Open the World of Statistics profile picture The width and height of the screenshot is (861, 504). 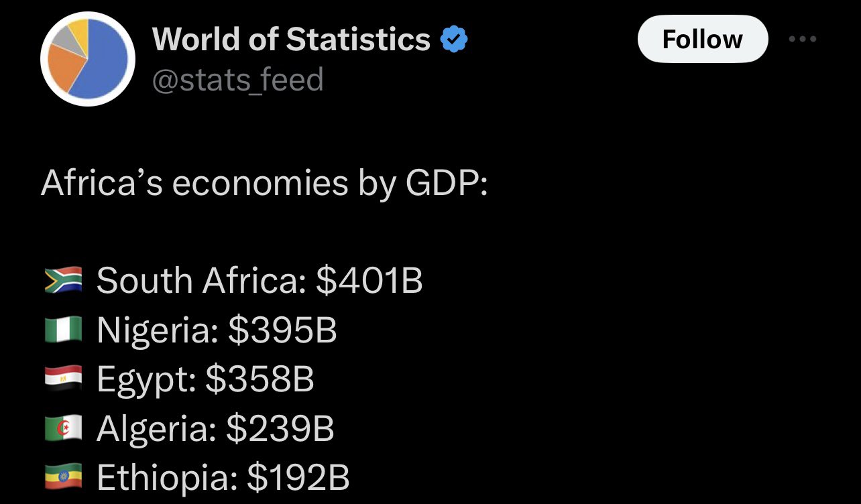click(88, 59)
